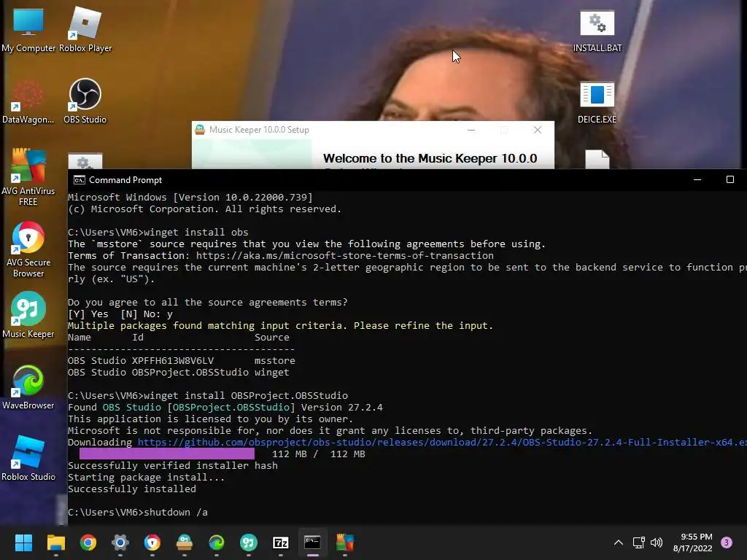The image size is (747, 560).
Task: Open Music Keeper app taskbar icon
Action: tap(249, 542)
